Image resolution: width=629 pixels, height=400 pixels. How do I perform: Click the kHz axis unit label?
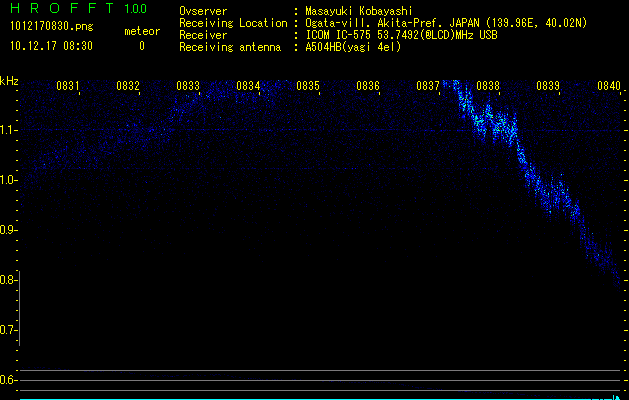point(9,81)
